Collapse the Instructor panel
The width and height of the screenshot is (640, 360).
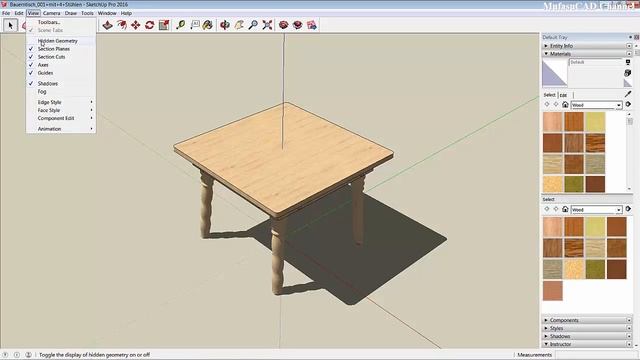(587, 344)
